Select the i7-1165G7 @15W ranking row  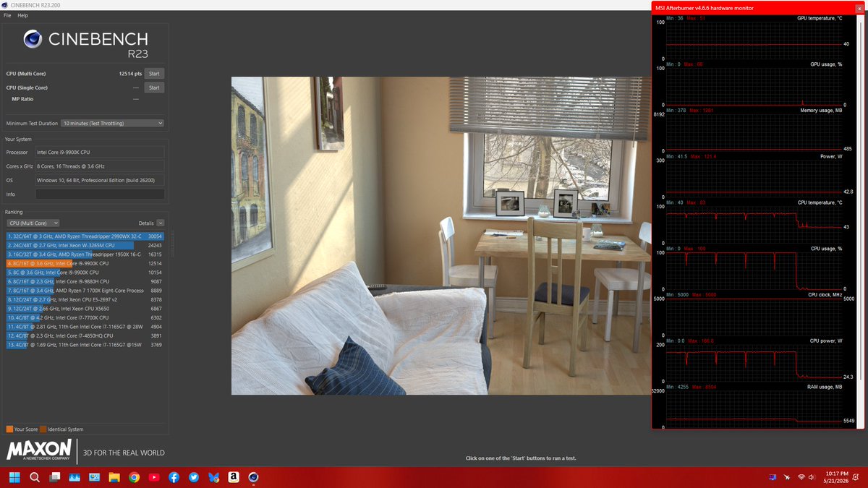[x=85, y=345]
